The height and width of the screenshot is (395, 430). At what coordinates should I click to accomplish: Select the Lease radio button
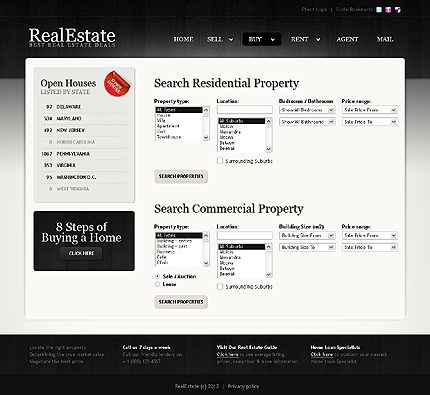pos(157,284)
